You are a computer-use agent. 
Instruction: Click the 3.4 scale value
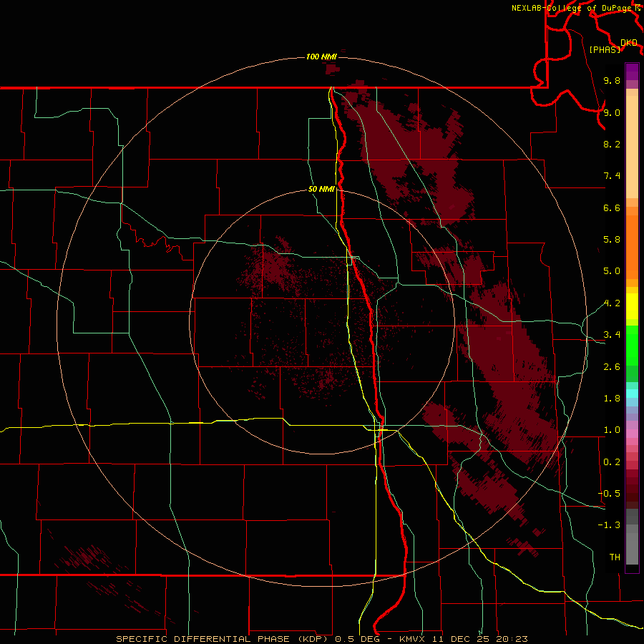pyautogui.click(x=612, y=335)
